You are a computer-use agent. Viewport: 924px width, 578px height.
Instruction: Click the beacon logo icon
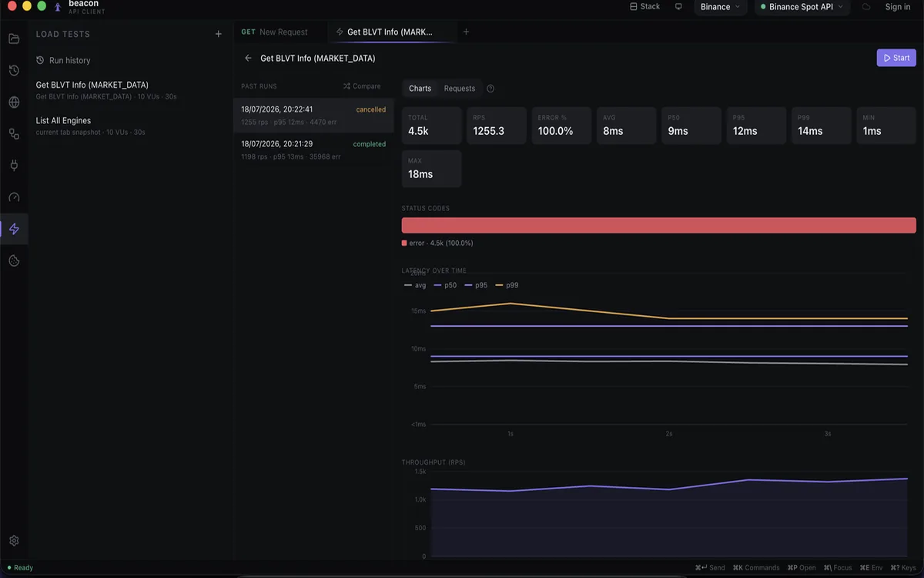pos(58,7)
